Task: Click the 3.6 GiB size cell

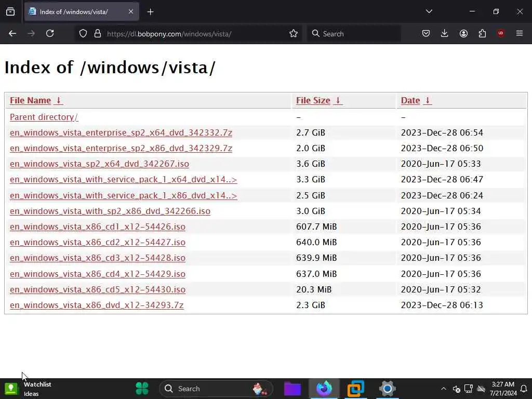Action: tap(311, 164)
